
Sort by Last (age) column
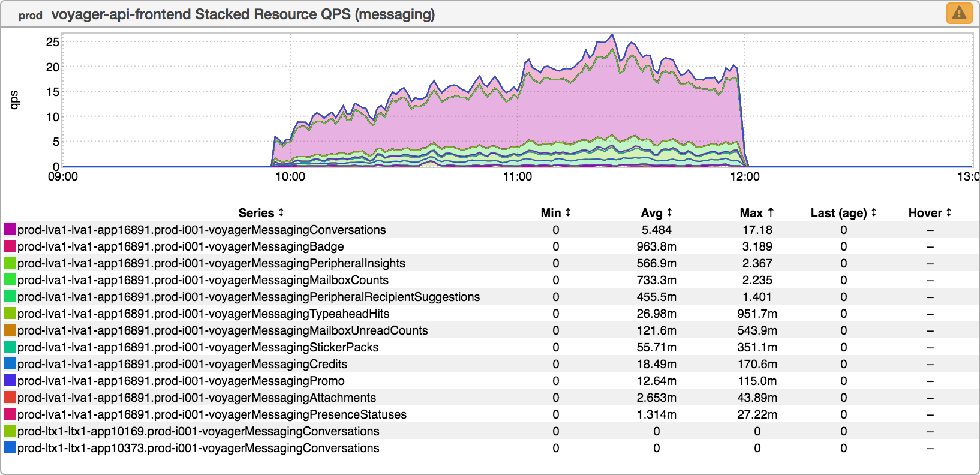[843, 213]
